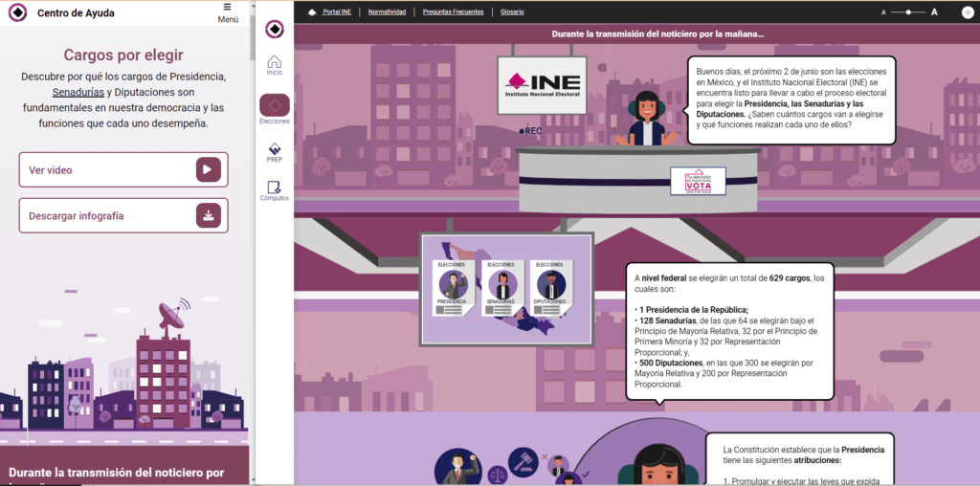This screenshot has width=980, height=486.
Task: Click the play icon beside Ver video
Action: pyautogui.click(x=209, y=170)
